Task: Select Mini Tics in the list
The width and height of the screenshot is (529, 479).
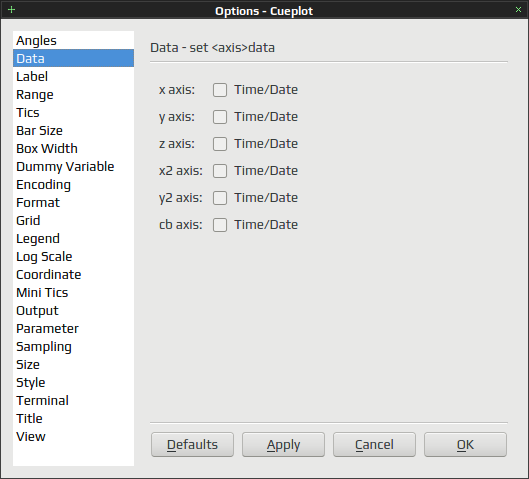Action: point(73,292)
